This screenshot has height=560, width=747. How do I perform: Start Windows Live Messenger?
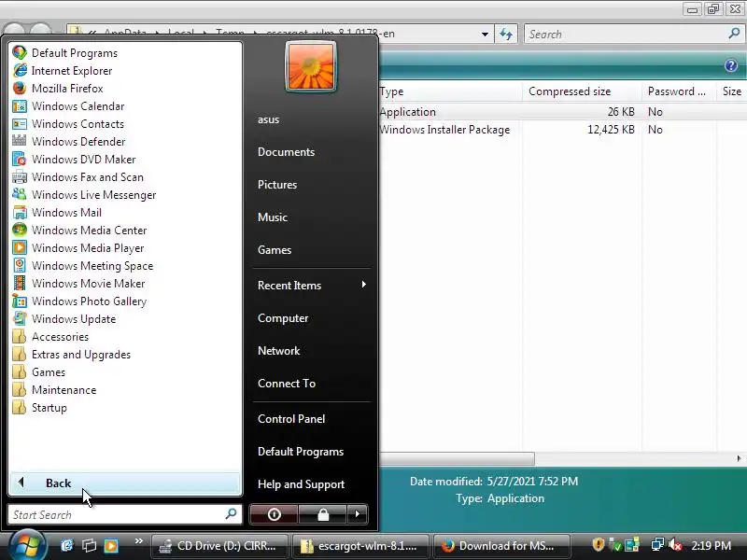coord(84,195)
